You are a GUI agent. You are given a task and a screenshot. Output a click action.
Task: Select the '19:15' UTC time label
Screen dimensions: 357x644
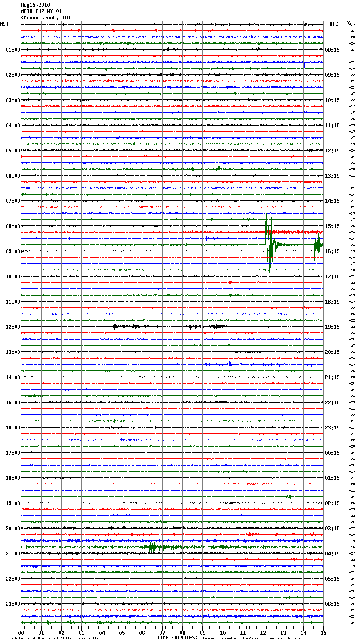coord(332,327)
